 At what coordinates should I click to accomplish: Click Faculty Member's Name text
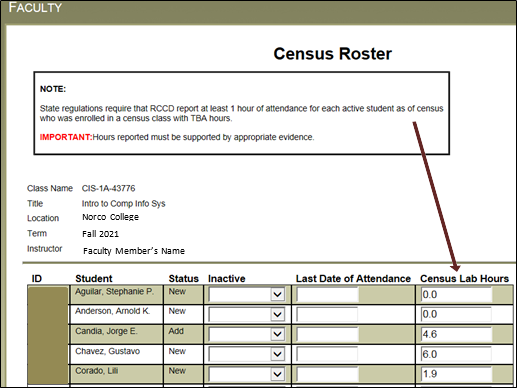coord(134,251)
